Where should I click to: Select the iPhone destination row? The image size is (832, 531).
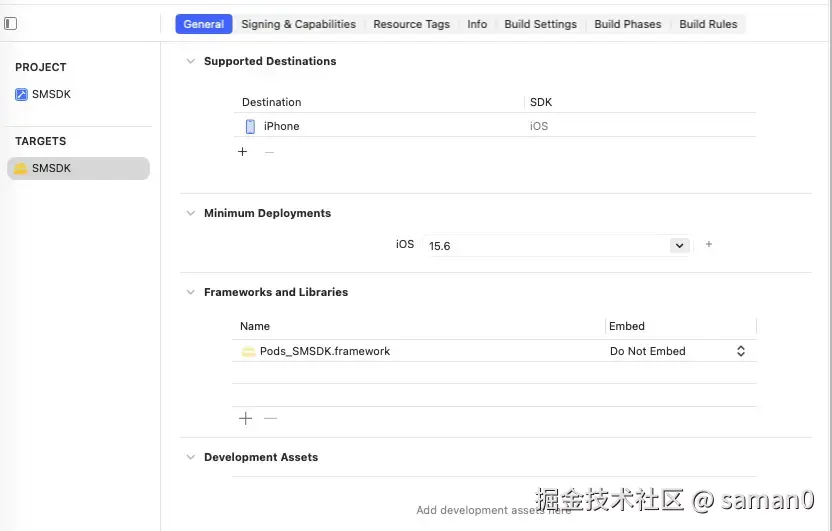[495, 126]
